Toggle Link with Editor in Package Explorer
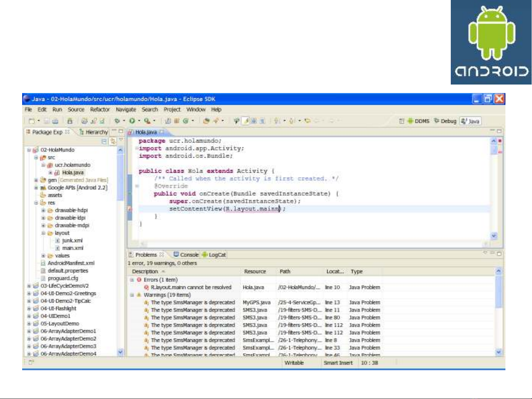This screenshot has width=532, height=399. click(113, 141)
